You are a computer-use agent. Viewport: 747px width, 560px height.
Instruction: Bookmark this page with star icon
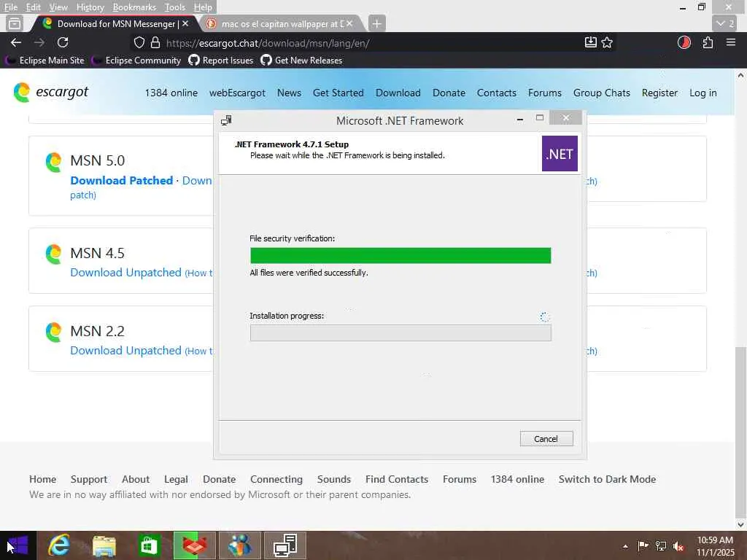pos(607,42)
